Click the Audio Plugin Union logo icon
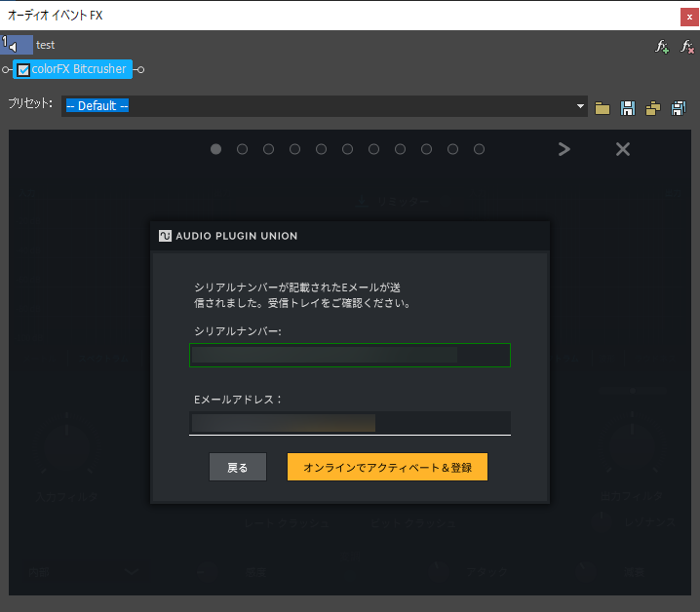700x612 pixels. tap(165, 236)
